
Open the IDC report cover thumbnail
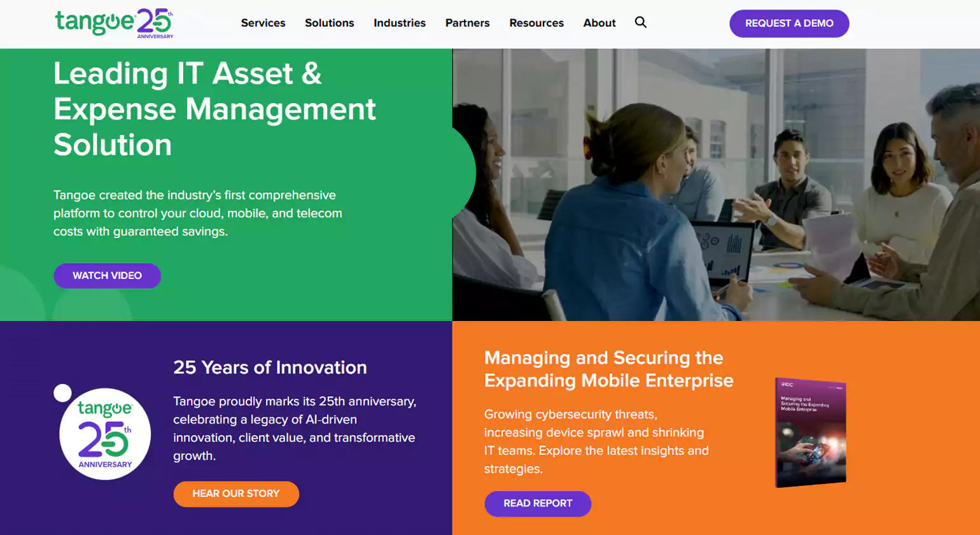pyautogui.click(x=810, y=432)
